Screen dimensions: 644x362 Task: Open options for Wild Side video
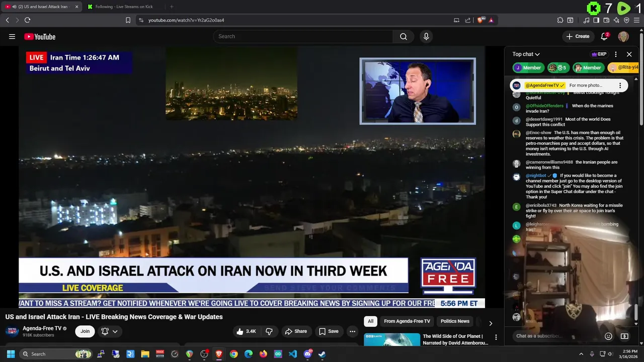[496, 337]
